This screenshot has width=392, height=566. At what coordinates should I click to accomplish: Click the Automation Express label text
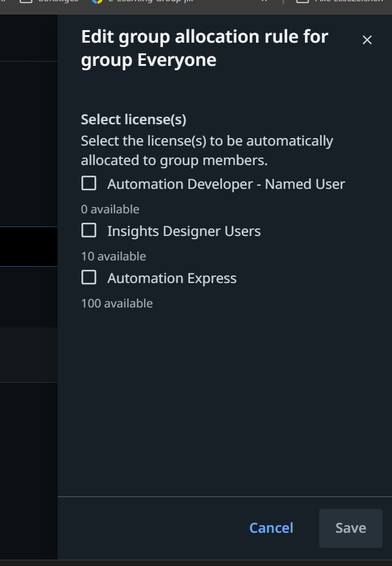172,278
